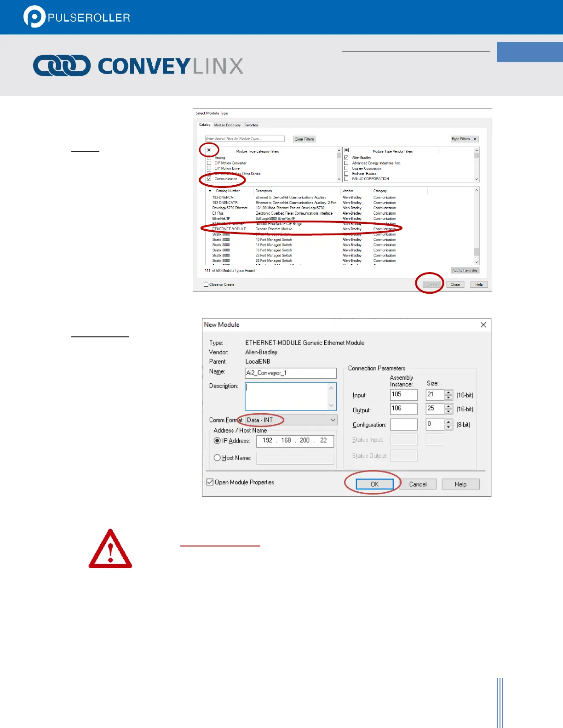Viewport: 563px width, 728px height.
Task: Click the Name field containing Ai2_Conveyor_1
Action: coord(291,373)
